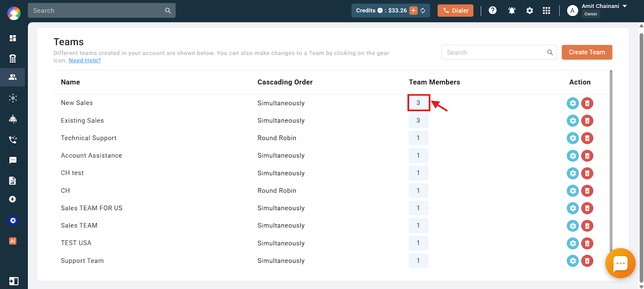This screenshot has width=644, height=289.
Task: Click the app logo in top-left corner
Action: pos(14,13)
